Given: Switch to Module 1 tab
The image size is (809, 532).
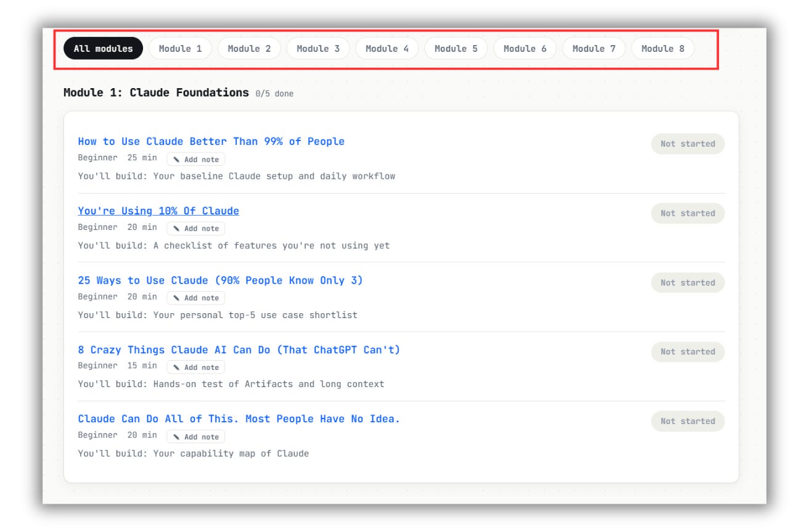Looking at the screenshot, I should pyautogui.click(x=180, y=49).
